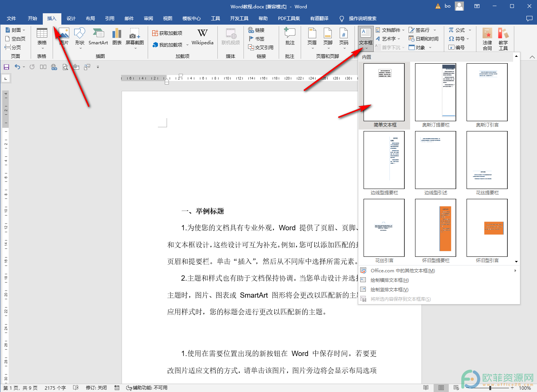The height and width of the screenshot is (392, 537).
Task: Open the undo history dropdown arrow
Action: tap(24, 67)
